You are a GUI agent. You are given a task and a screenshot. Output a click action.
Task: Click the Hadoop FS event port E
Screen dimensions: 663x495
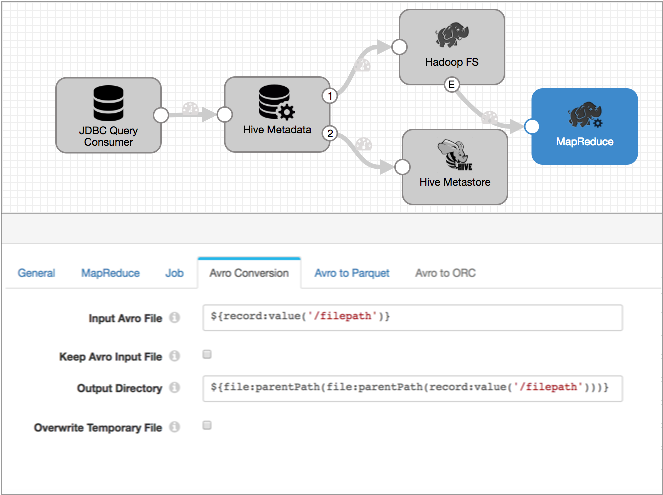[x=452, y=86]
